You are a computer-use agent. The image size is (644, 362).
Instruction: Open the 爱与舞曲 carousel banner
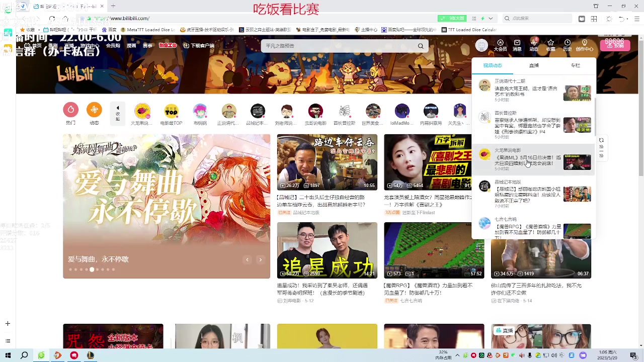pos(167,206)
